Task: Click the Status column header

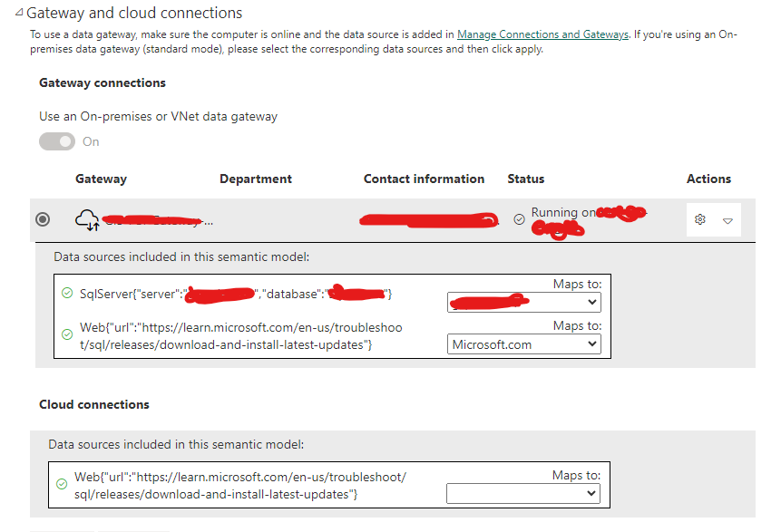Action: (526, 179)
